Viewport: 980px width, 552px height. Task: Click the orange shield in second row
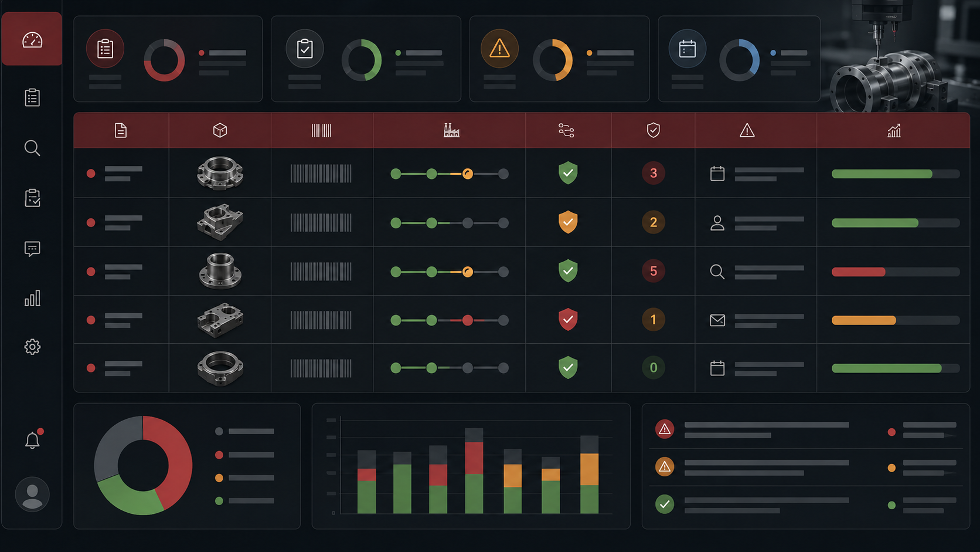click(568, 222)
